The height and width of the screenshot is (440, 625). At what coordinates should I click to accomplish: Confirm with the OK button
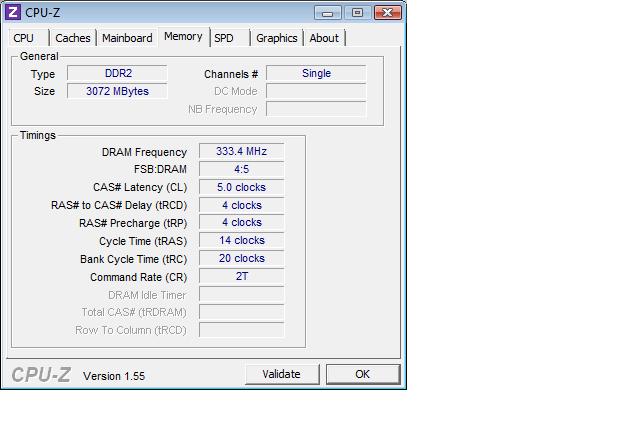363,374
